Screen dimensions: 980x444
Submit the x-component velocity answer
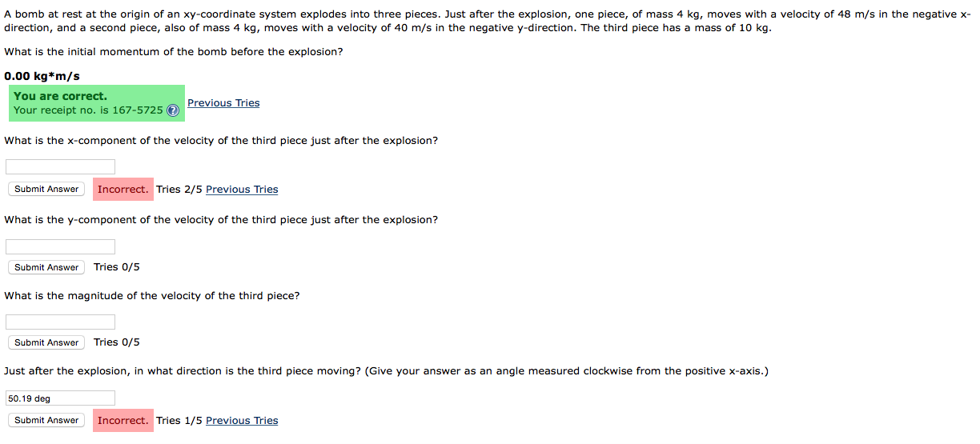(x=46, y=190)
